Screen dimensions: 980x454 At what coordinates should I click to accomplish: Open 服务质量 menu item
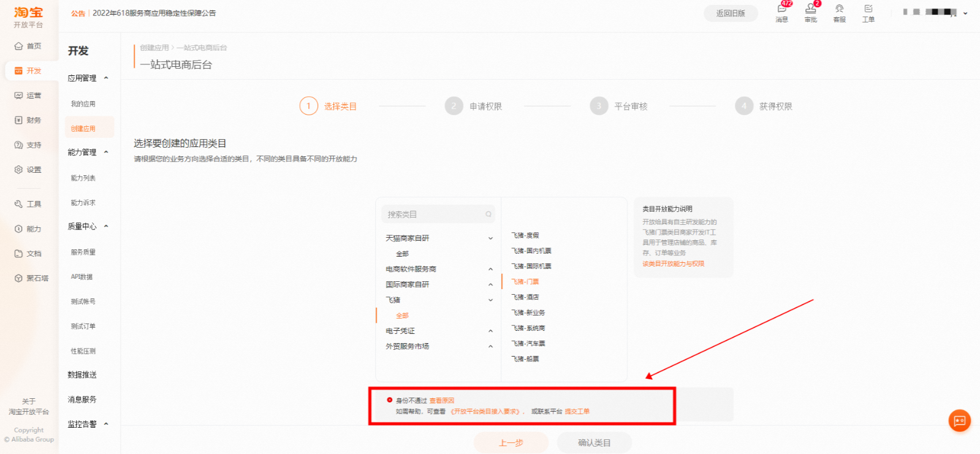(83, 252)
